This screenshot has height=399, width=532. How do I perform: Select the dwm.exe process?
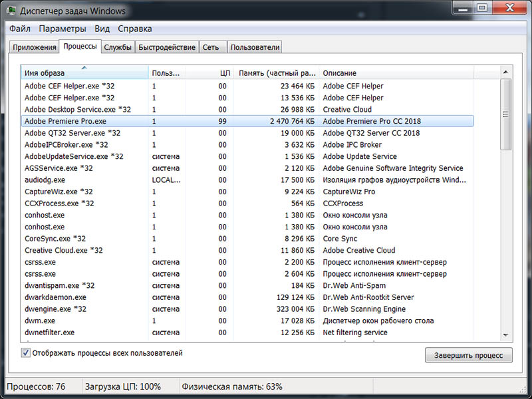pyautogui.click(x=247, y=321)
